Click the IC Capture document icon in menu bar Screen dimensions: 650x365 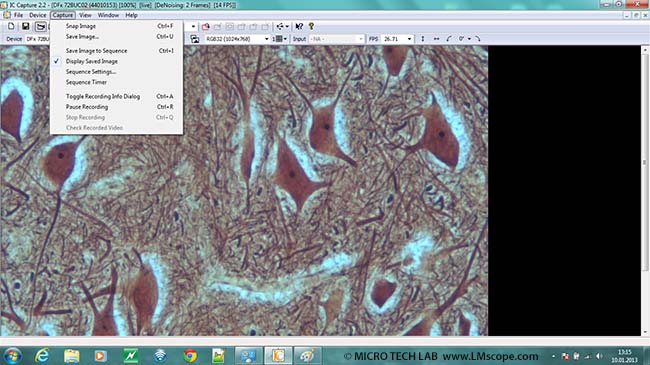click(x=7, y=15)
